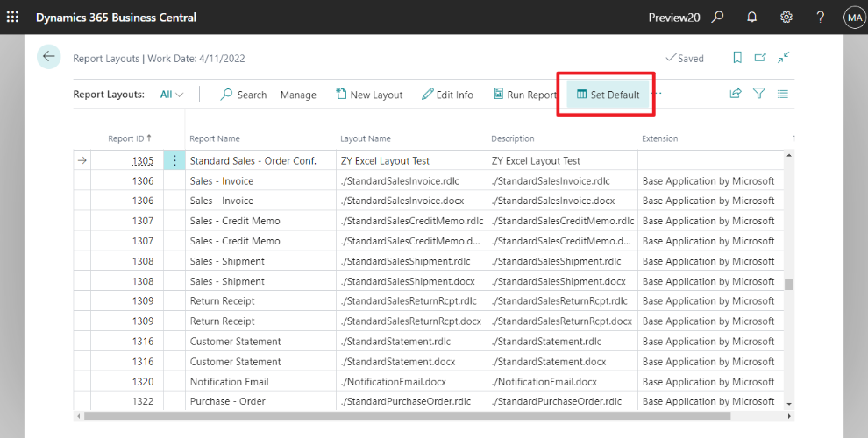The image size is (868, 438).
Task: Select Standard Sales - Order Conf. cell
Action: 260,160
